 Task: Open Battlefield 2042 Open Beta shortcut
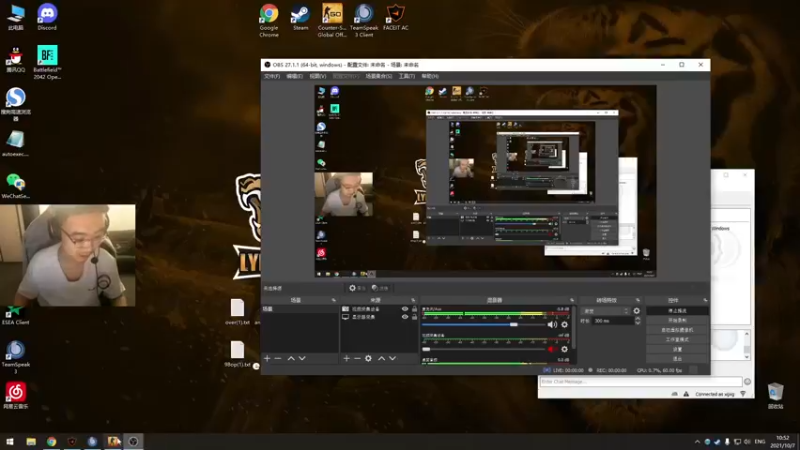coord(47,62)
